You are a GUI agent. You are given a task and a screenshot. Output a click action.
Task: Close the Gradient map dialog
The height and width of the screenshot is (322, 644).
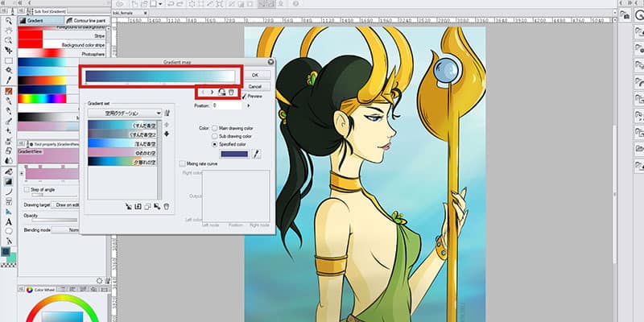pyautogui.click(x=270, y=62)
